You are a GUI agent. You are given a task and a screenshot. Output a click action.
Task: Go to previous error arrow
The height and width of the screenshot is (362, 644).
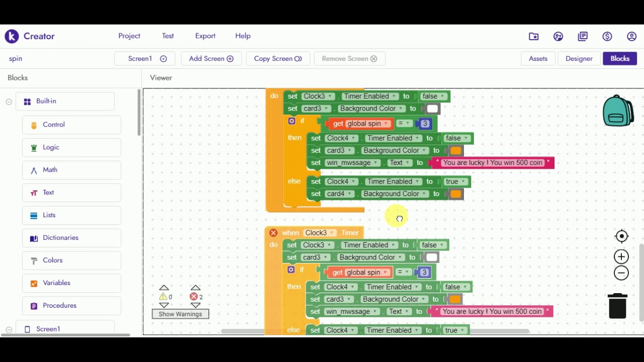(196, 288)
